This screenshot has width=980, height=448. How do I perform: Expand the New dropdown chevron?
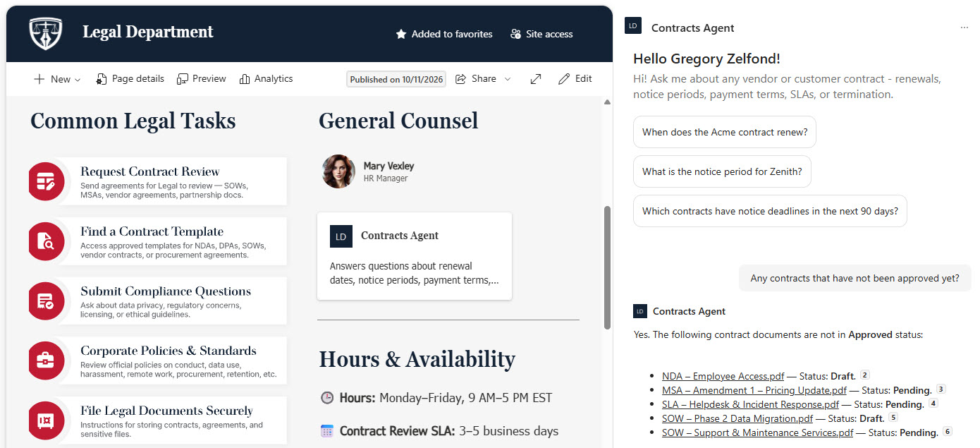pos(78,80)
